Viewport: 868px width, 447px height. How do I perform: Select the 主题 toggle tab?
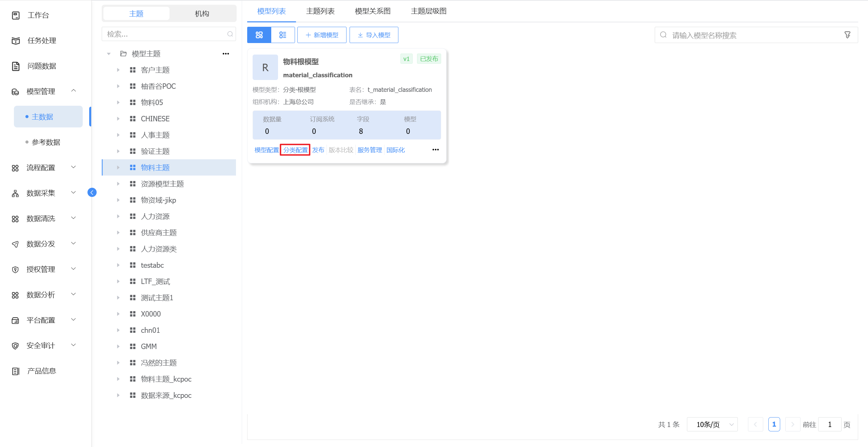tap(136, 14)
